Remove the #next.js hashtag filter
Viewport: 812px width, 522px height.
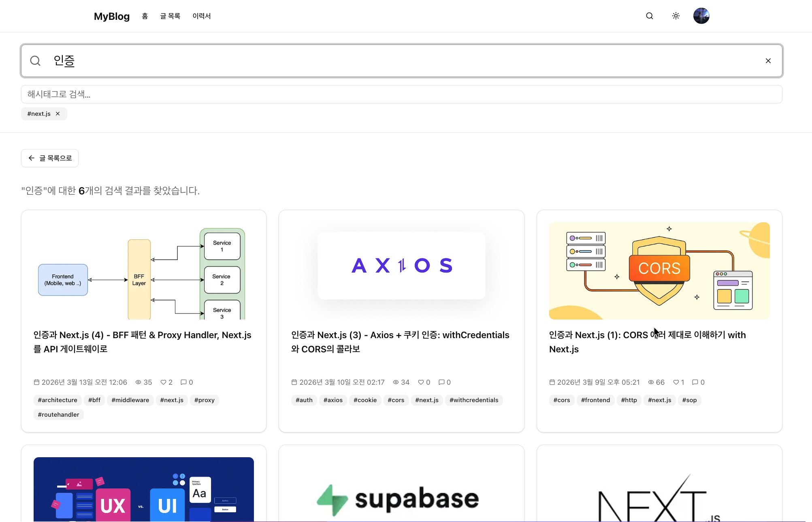point(58,114)
